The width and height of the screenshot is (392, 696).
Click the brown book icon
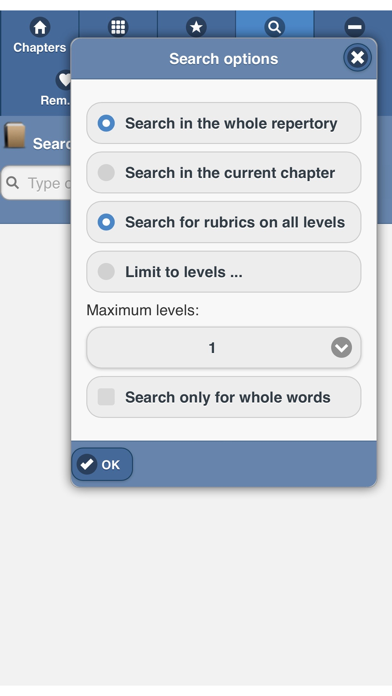pos(15,136)
